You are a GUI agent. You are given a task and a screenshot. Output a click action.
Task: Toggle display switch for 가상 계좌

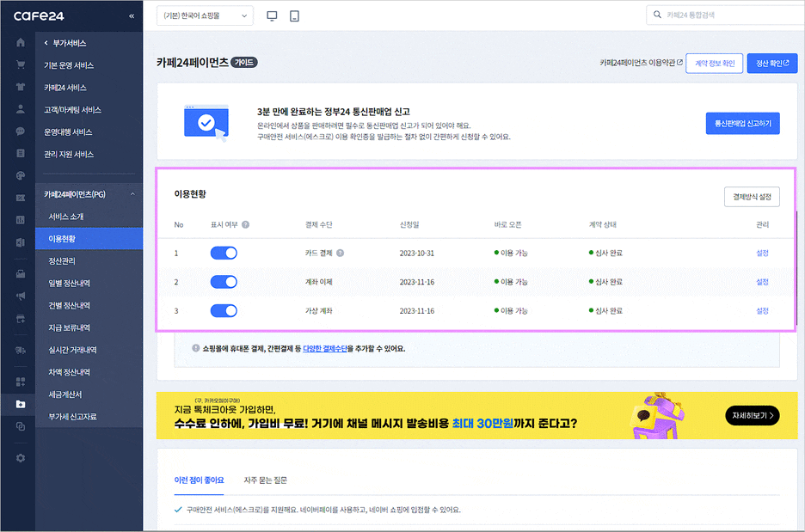[x=224, y=310]
